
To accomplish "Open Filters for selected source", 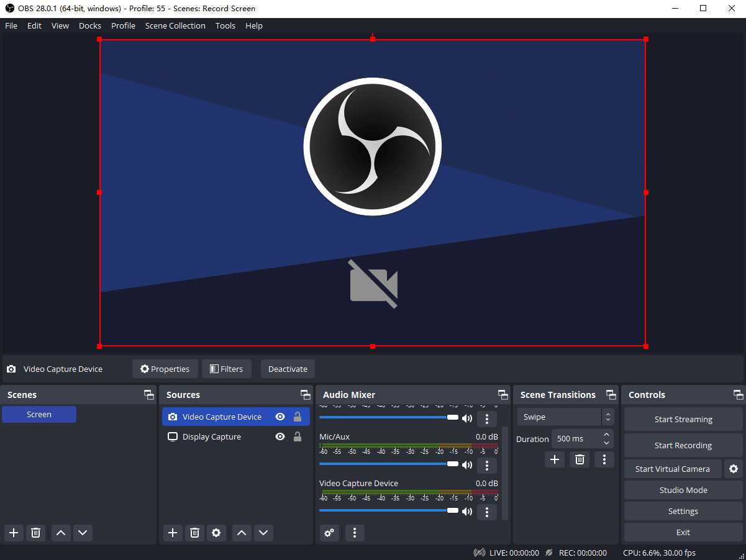I will click(x=227, y=369).
